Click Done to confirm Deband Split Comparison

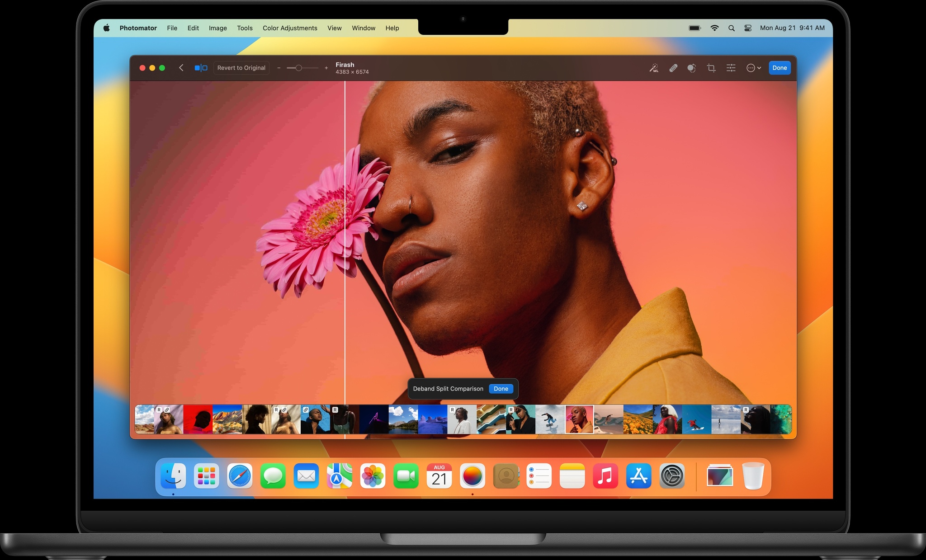500,389
